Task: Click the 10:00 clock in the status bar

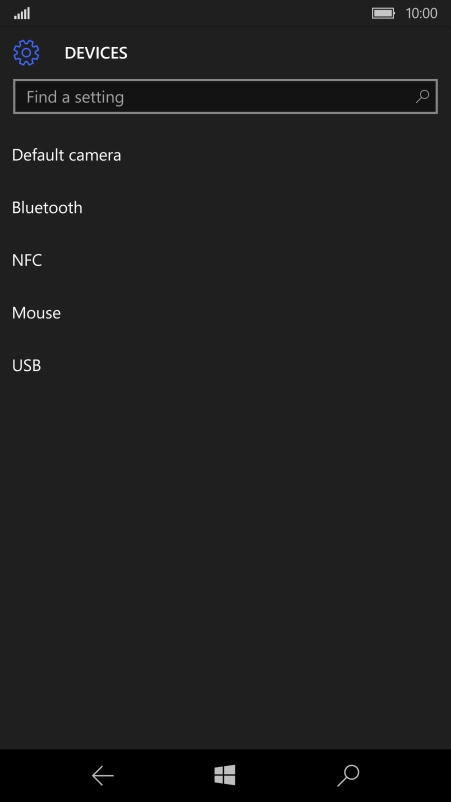Action: click(421, 13)
